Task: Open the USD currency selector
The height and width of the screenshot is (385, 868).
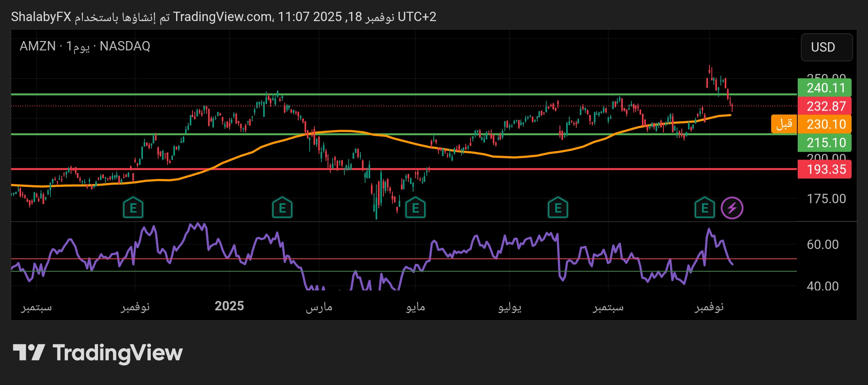Action: point(826,47)
